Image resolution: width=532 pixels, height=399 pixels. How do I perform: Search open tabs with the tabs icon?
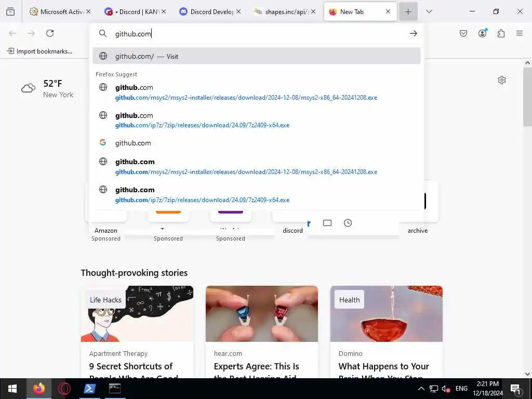(327, 223)
